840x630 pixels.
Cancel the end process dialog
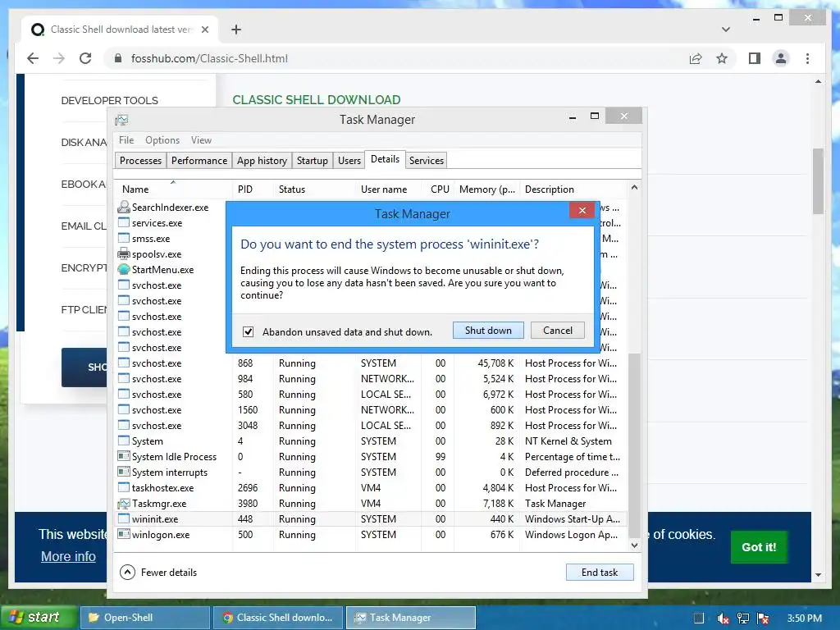[558, 330]
